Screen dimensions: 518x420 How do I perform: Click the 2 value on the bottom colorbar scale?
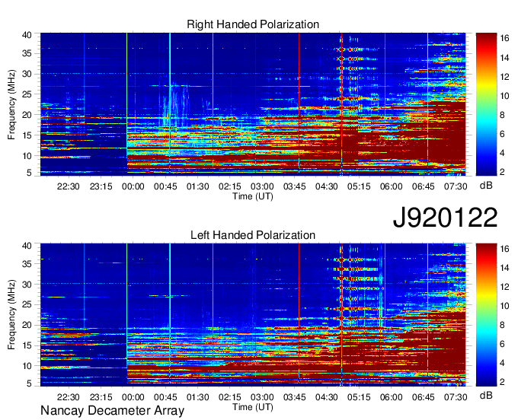[502, 383]
